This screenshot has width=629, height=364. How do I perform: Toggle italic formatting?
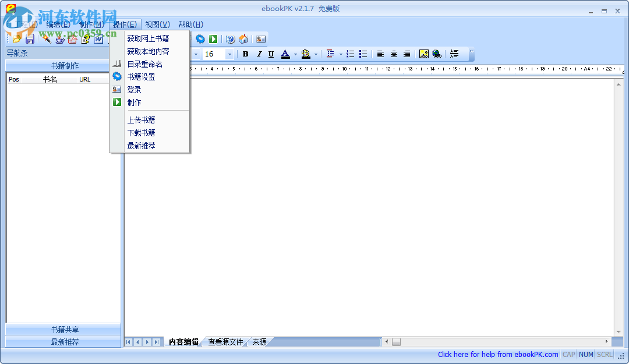tap(259, 54)
